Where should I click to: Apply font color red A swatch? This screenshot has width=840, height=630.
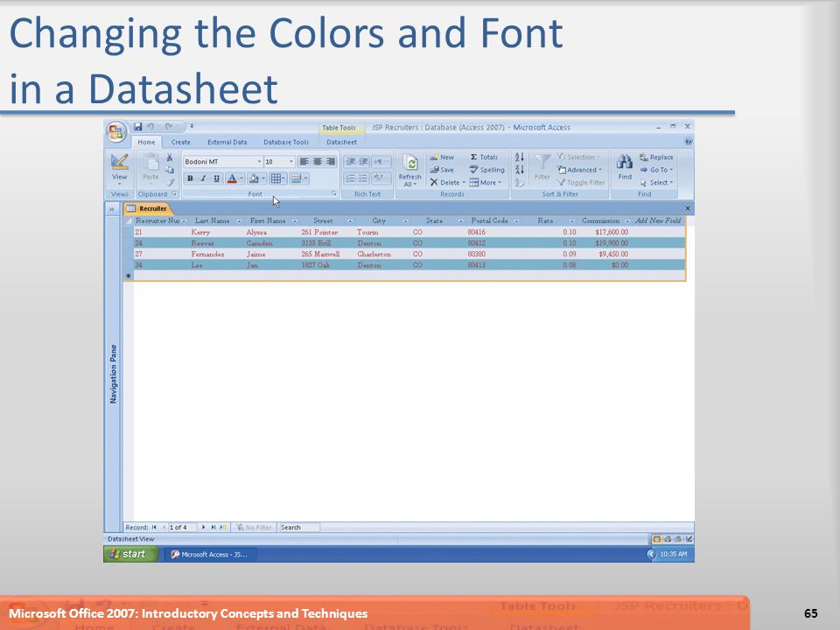231,178
